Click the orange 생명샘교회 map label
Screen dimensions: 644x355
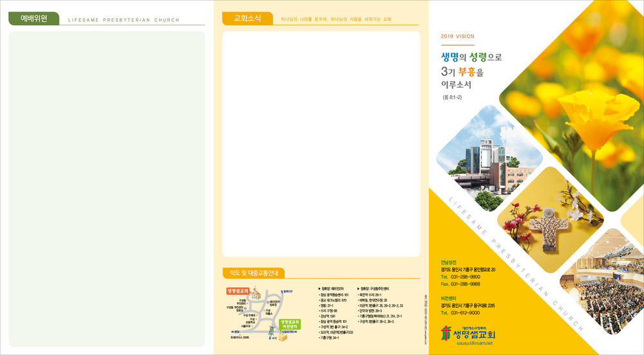coord(238,291)
